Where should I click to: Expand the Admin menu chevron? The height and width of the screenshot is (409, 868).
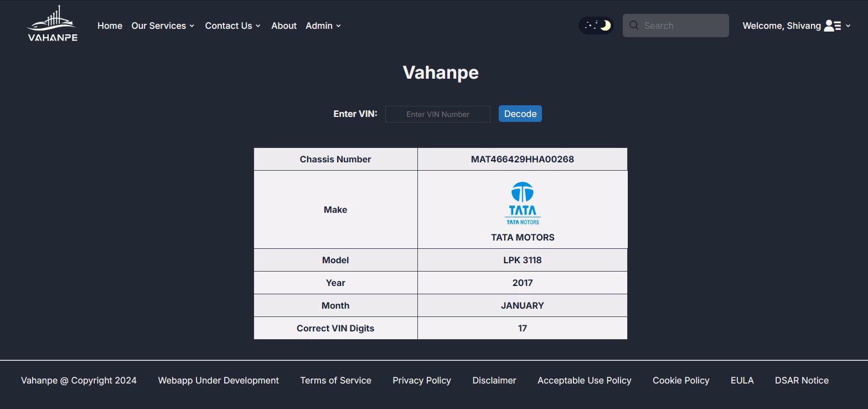click(338, 26)
